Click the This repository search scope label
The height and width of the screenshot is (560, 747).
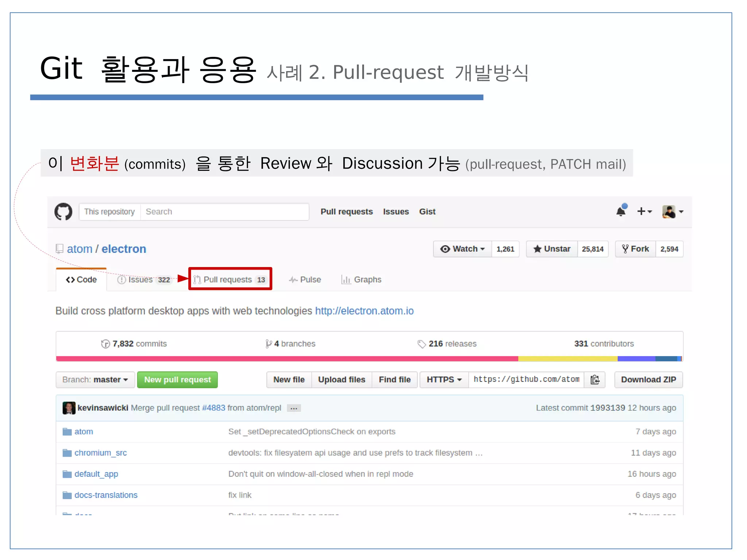tap(109, 212)
